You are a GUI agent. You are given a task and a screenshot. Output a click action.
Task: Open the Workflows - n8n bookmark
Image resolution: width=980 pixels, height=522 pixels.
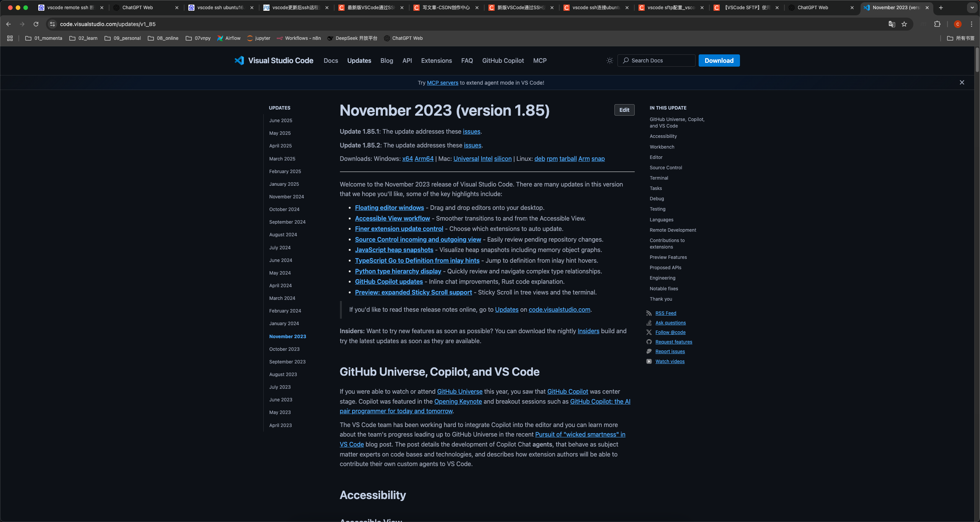pos(299,38)
